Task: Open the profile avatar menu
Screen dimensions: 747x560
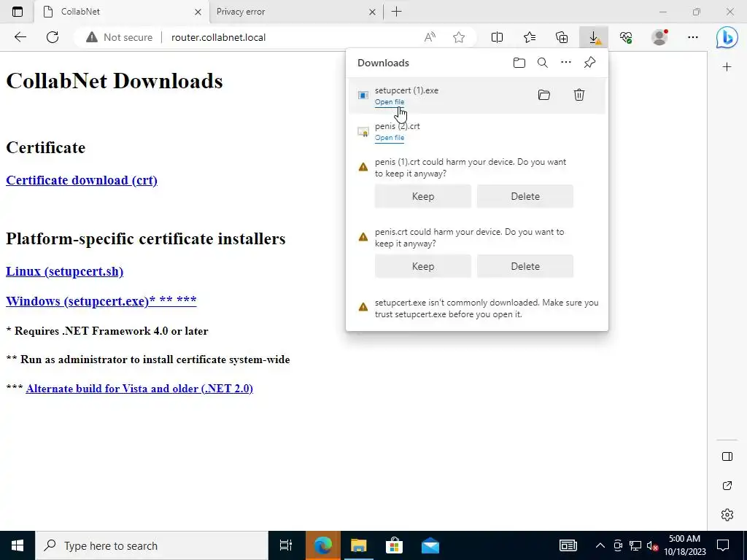Action: pos(659,37)
